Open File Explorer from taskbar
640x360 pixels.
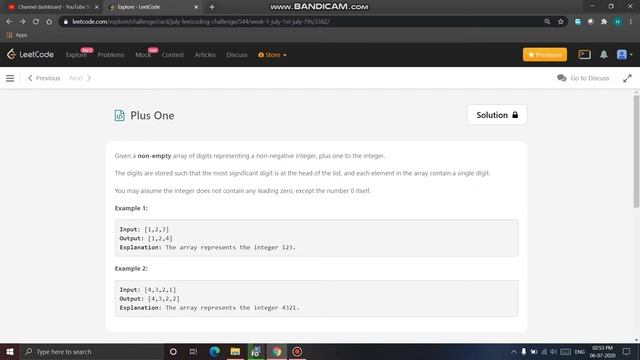[235, 351]
